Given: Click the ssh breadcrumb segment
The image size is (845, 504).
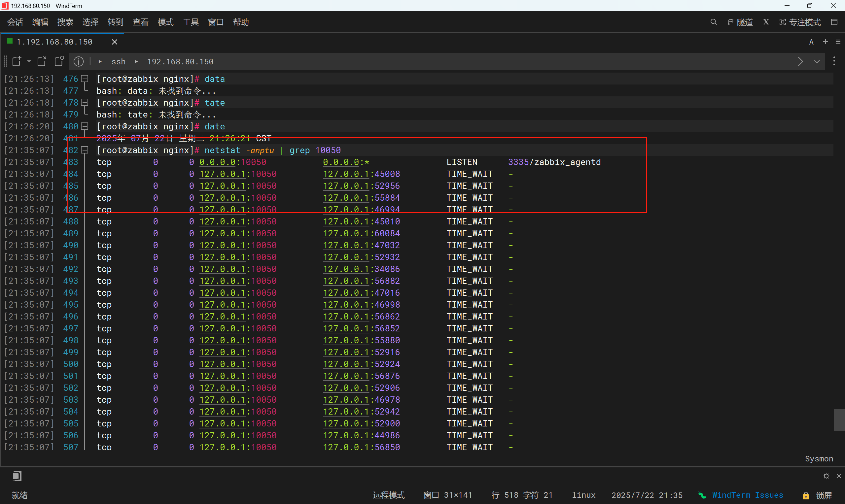Looking at the screenshot, I should [119, 61].
